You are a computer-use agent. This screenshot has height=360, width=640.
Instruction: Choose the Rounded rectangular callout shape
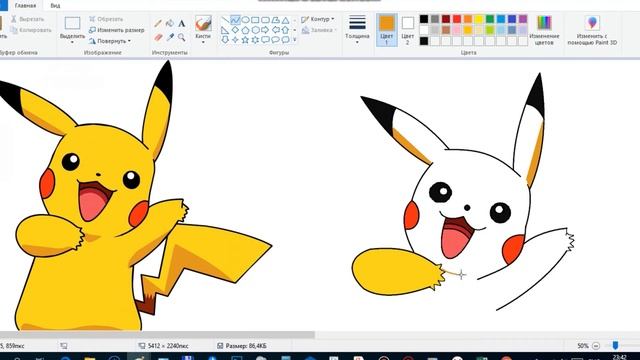(x=265, y=40)
